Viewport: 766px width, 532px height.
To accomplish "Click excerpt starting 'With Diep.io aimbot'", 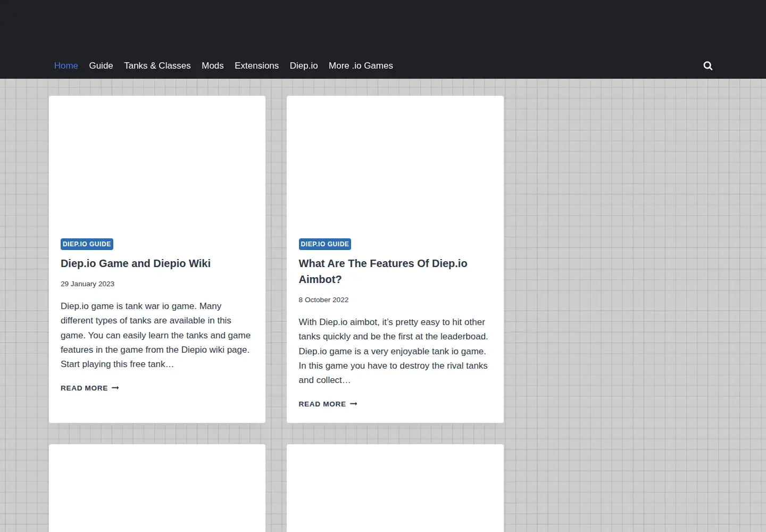I will [x=394, y=351].
